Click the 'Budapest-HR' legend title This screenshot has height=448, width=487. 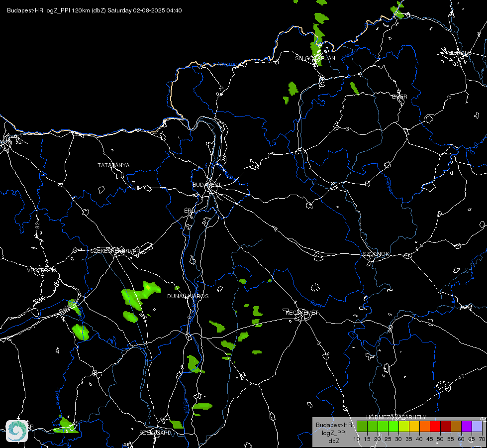tap(334, 425)
